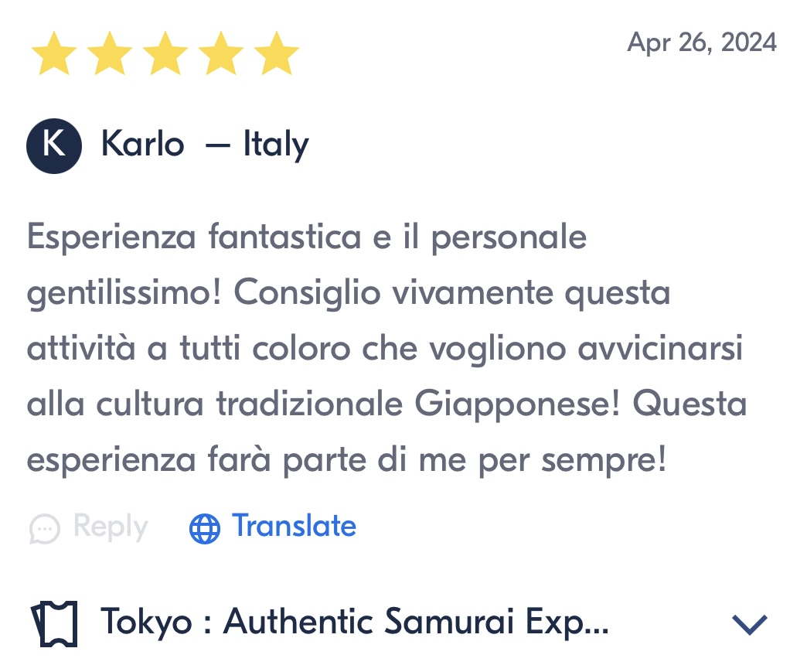
Task: Click the round K avatar icon
Action: [54, 145]
